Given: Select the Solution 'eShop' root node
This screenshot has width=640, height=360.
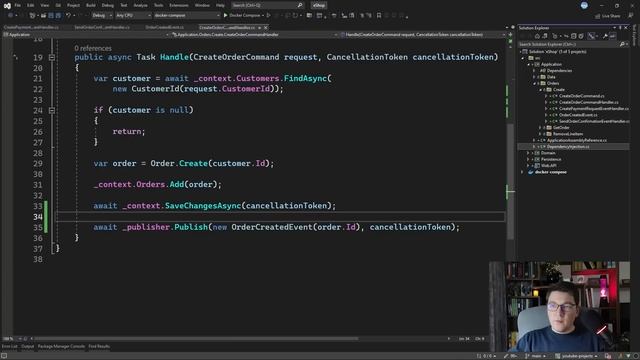Looking at the screenshot, I should [x=557, y=52].
